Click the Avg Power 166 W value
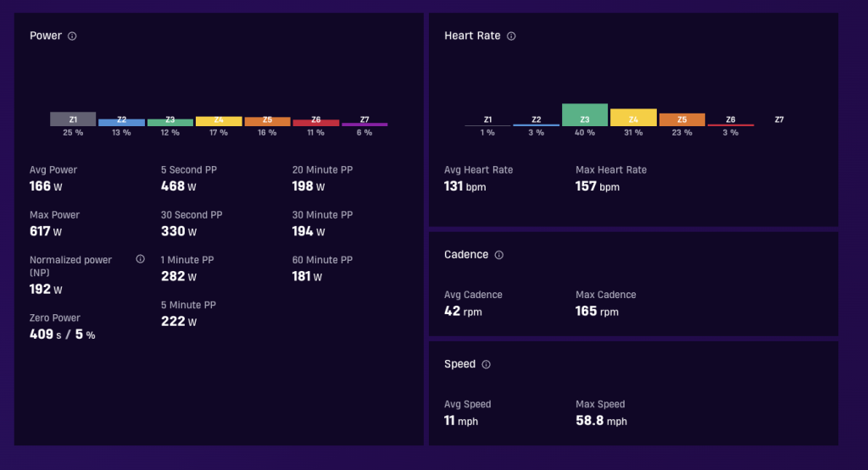This screenshot has height=470, width=868. tap(46, 186)
